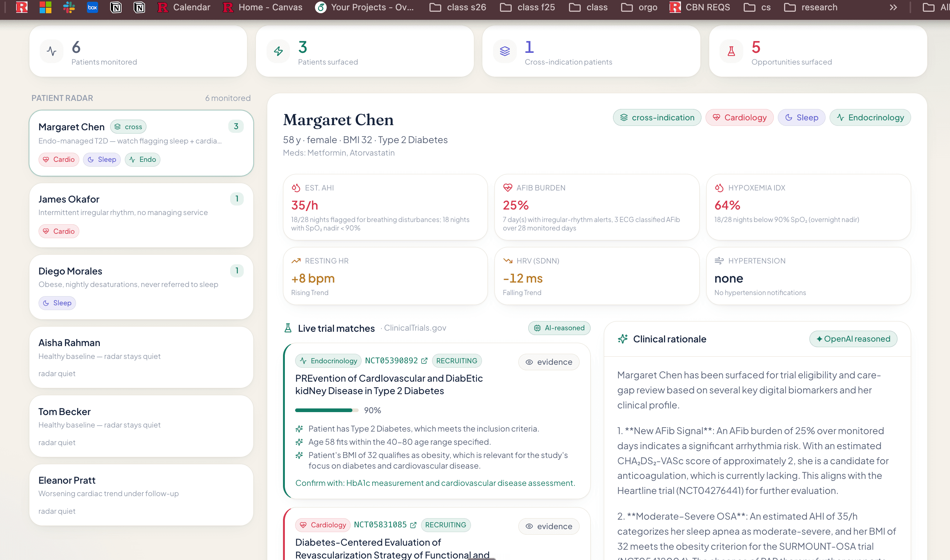The image size is (950, 560).
Task: Click the first Notion bookmark icon
Action: tap(116, 7)
